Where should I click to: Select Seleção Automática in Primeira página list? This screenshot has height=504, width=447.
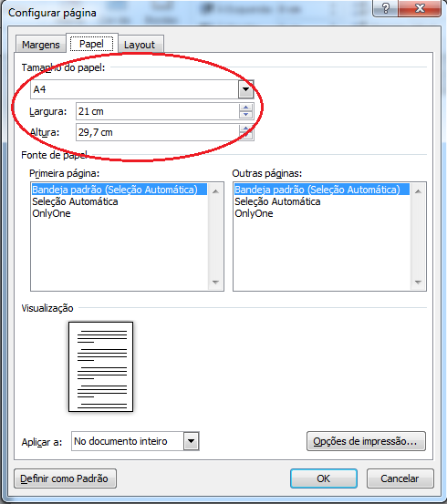tap(119, 201)
